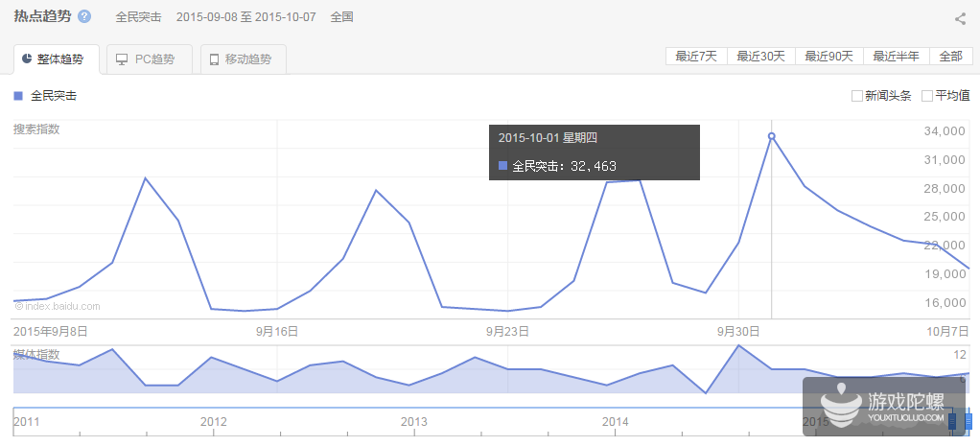The width and height of the screenshot is (980, 446).
Task: Expand the 全国 region selector
Action: pyautogui.click(x=342, y=17)
